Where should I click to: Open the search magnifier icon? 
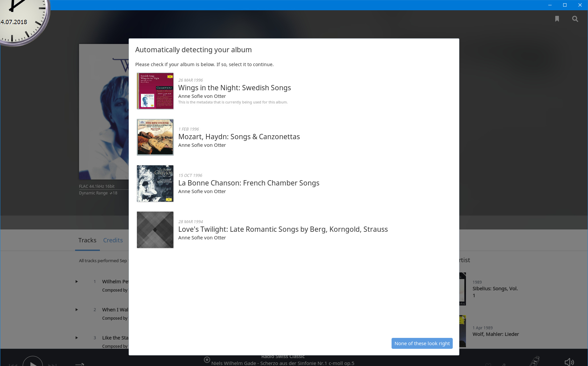point(575,19)
